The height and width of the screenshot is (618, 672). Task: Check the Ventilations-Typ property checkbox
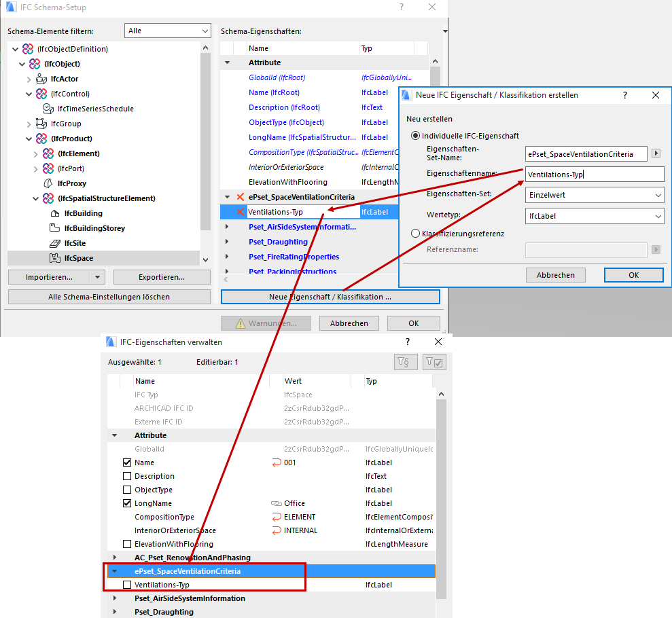click(127, 585)
